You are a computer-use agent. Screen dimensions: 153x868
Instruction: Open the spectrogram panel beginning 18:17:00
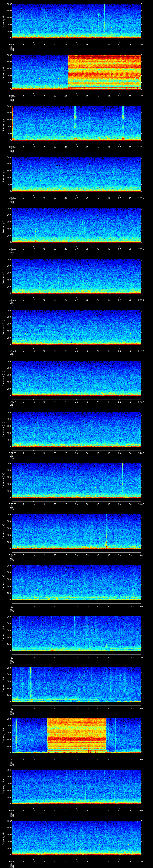click(76, 174)
